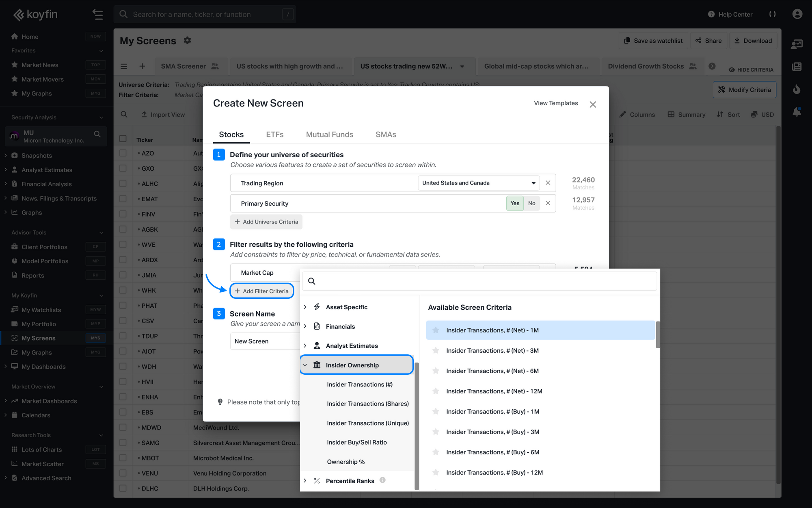Image resolution: width=812 pixels, height=508 pixels.
Task: Select the Ownership % subcategory
Action: [346, 462]
